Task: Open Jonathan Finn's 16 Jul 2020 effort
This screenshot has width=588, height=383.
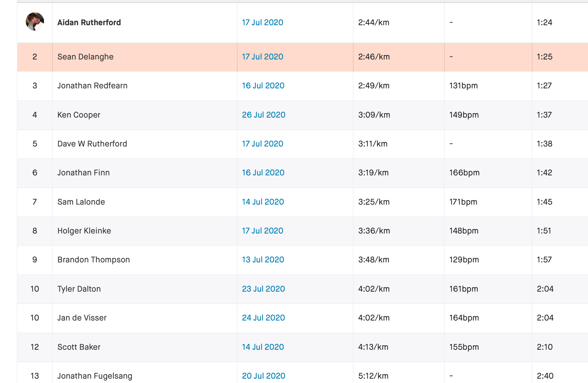Action: [263, 173]
